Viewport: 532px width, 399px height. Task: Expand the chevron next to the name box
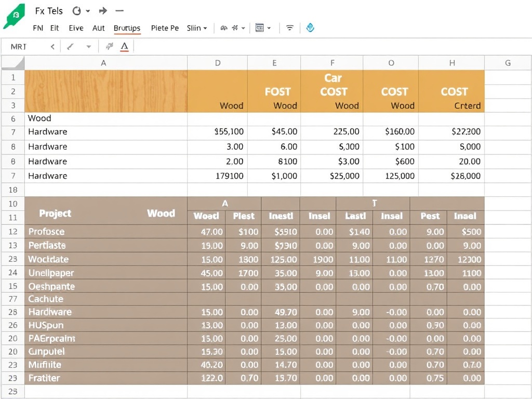coord(52,46)
